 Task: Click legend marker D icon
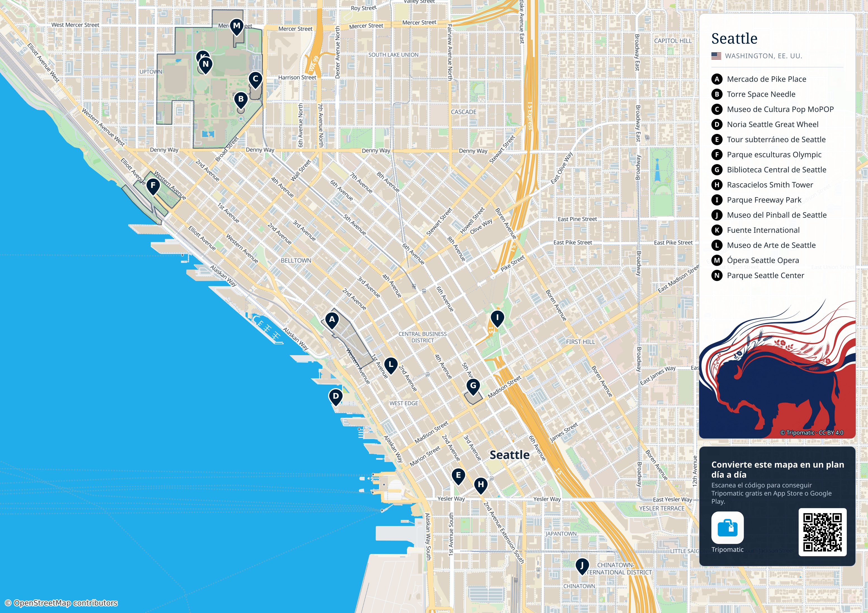coord(717,124)
